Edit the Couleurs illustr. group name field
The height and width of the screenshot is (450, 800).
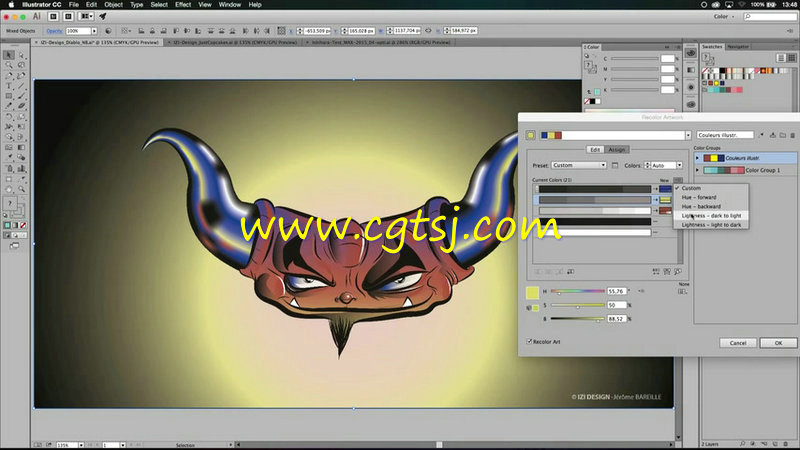click(725, 135)
